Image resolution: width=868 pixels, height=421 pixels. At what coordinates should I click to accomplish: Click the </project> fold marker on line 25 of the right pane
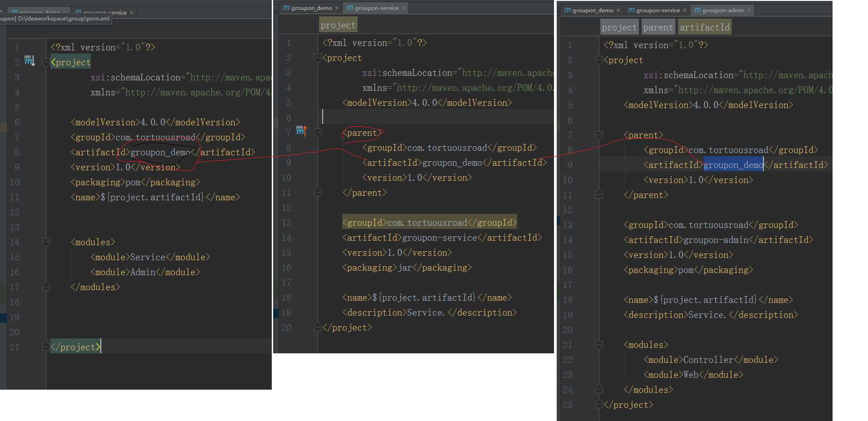tap(599, 404)
